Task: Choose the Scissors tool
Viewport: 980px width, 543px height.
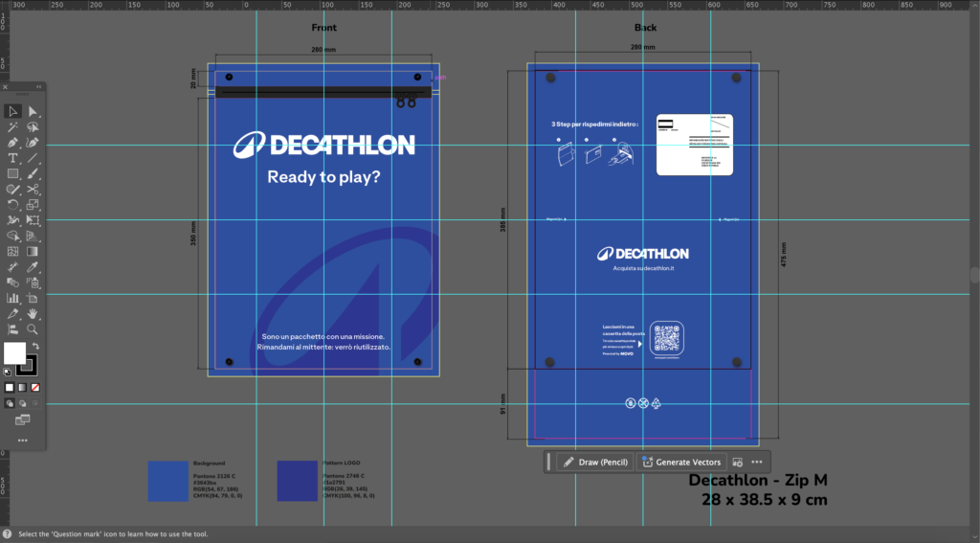Action: coord(33,190)
